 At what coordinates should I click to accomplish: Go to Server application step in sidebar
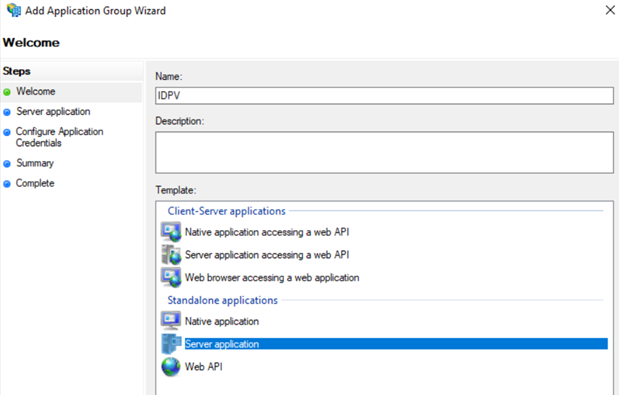tap(53, 112)
